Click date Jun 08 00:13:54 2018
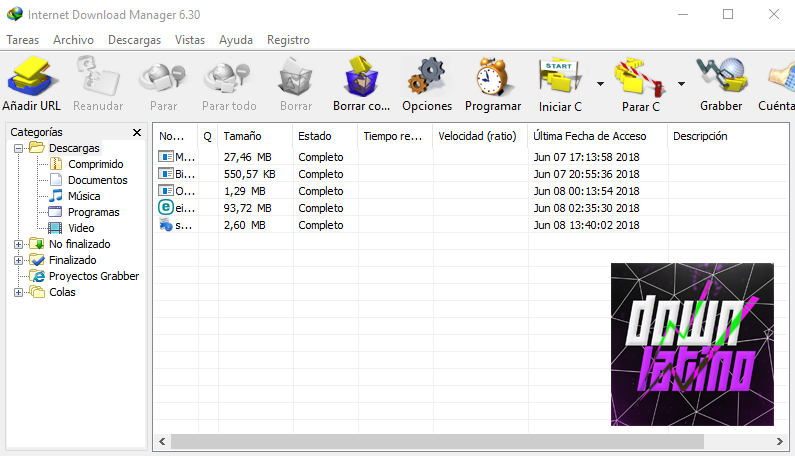This screenshot has height=456, width=795. click(586, 191)
